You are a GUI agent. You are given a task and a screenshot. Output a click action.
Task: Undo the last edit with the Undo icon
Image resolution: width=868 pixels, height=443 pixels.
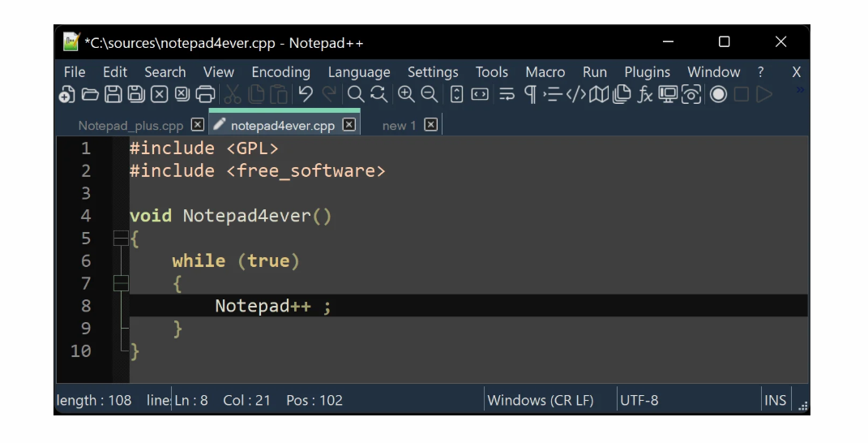pos(306,94)
